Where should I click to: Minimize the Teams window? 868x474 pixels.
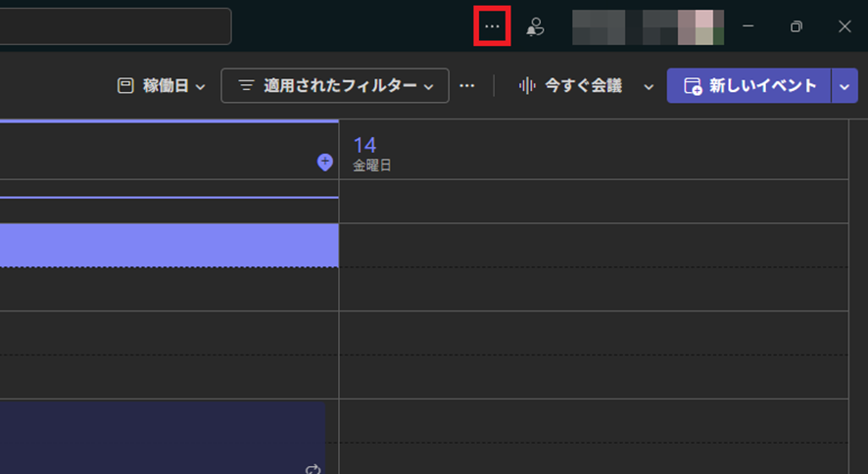pyautogui.click(x=747, y=26)
